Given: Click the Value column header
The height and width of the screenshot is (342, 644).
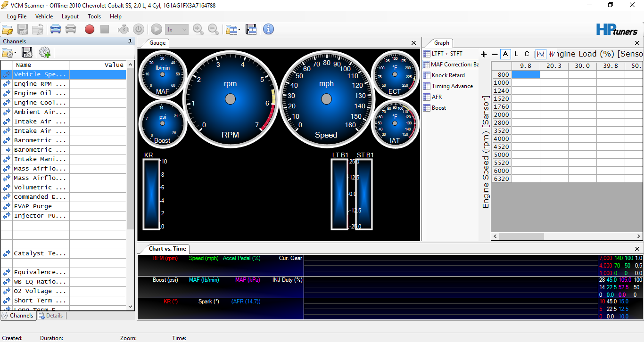Looking at the screenshot, I should click(98, 65).
